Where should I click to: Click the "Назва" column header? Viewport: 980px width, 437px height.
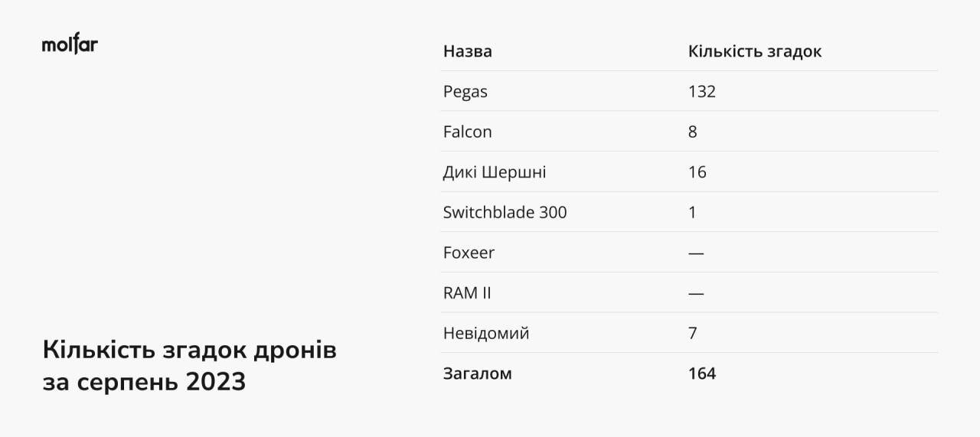[467, 51]
